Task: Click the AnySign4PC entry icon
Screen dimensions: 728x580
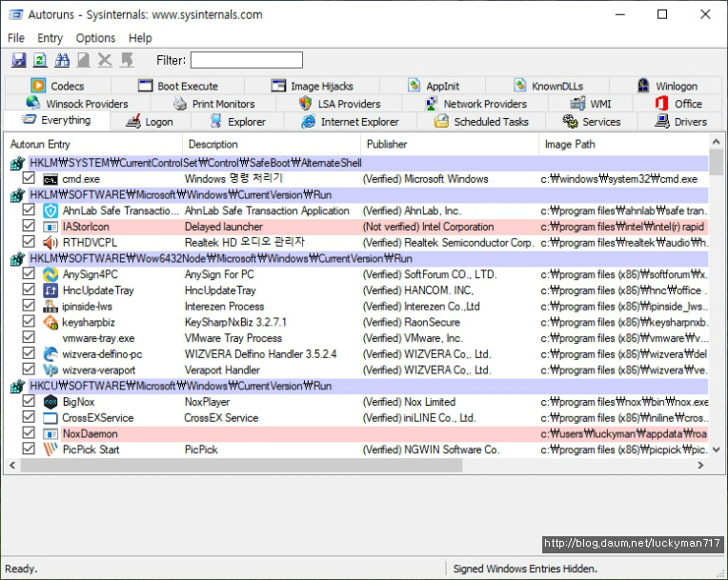Action: coord(51,274)
